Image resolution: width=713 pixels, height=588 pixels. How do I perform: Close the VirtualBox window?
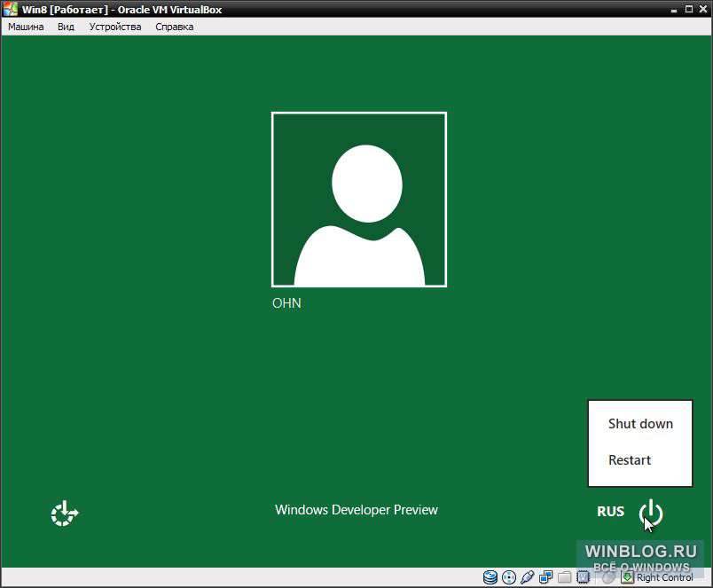click(703, 9)
